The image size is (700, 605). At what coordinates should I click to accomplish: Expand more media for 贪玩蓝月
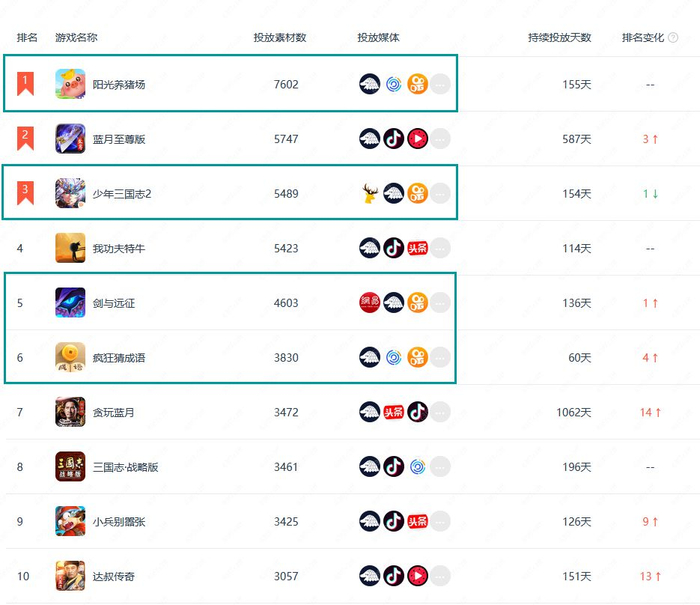pyautogui.click(x=440, y=412)
